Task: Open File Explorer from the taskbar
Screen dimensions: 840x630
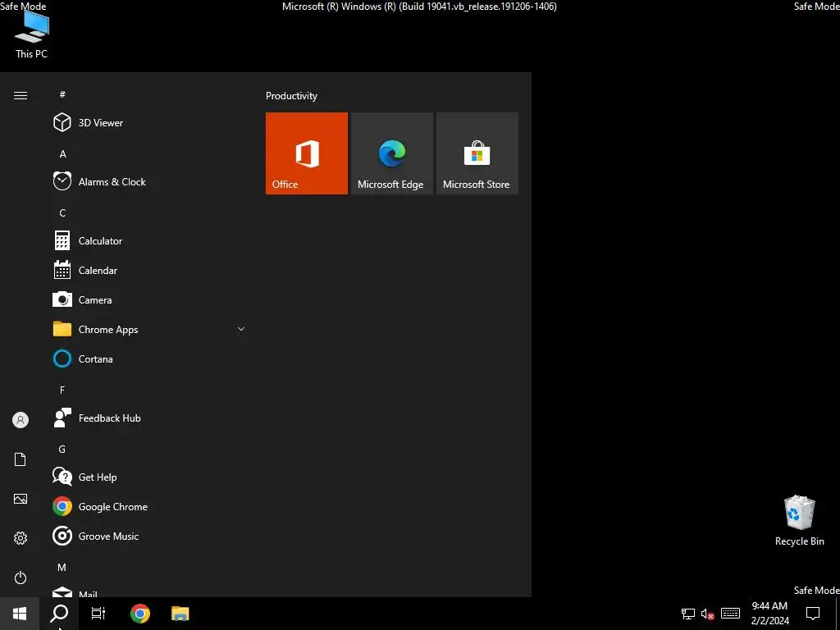Action: (x=180, y=614)
